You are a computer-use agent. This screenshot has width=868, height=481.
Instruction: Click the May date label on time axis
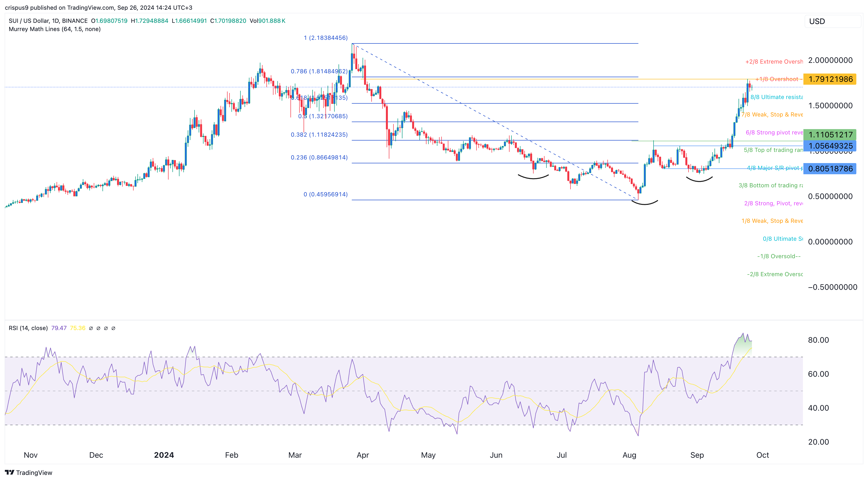(428, 455)
